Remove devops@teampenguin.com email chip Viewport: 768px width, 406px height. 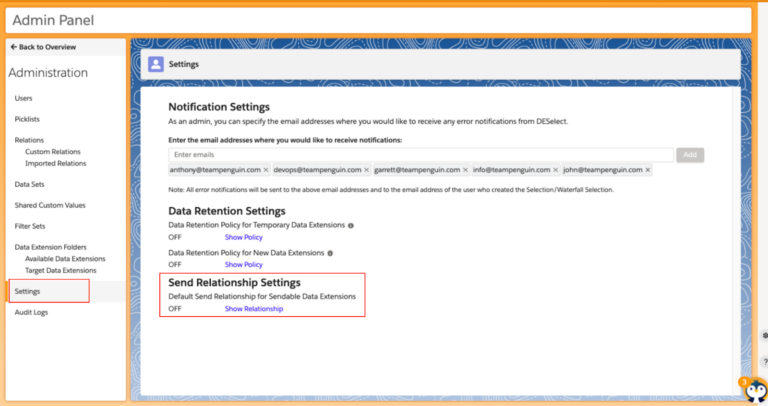(367, 170)
